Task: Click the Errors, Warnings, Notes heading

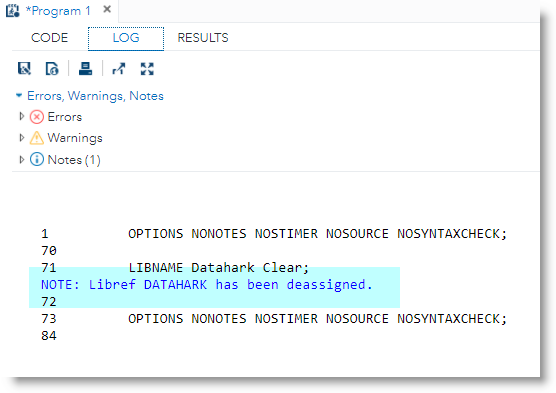Action: [x=95, y=96]
